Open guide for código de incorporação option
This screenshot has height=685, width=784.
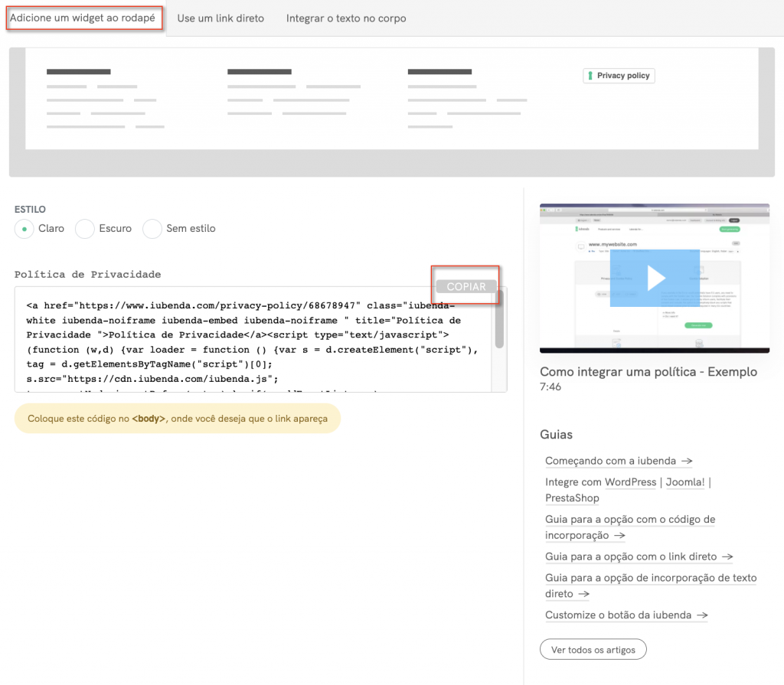point(629,527)
